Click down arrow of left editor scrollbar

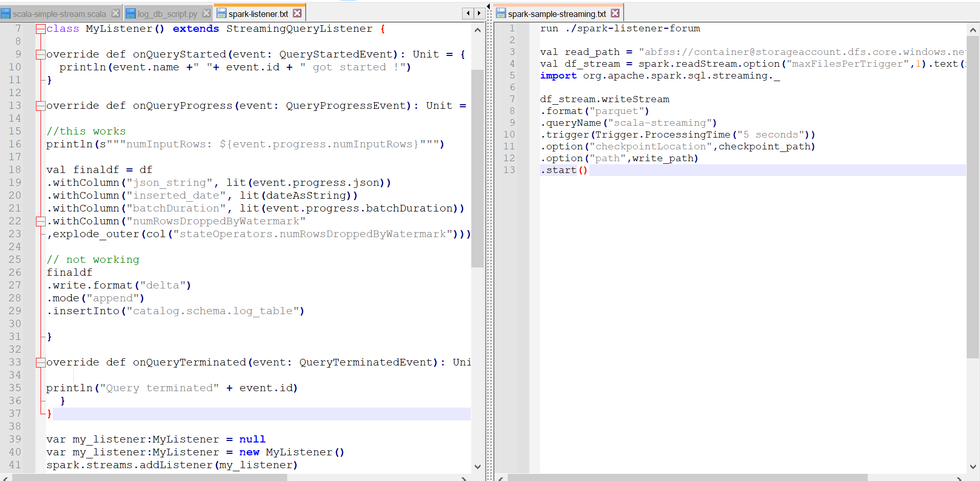pyautogui.click(x=477, y=466)
